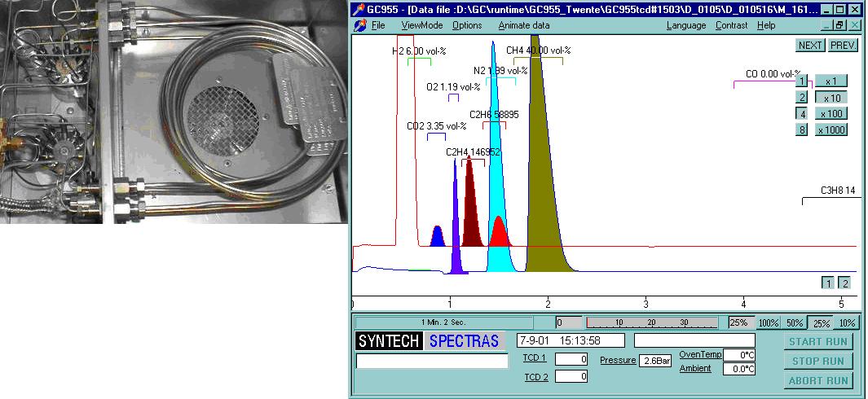This screenshot has width=868, height=399.
Task: Click the small 8 scale button
Action: (x=803, y=129)
